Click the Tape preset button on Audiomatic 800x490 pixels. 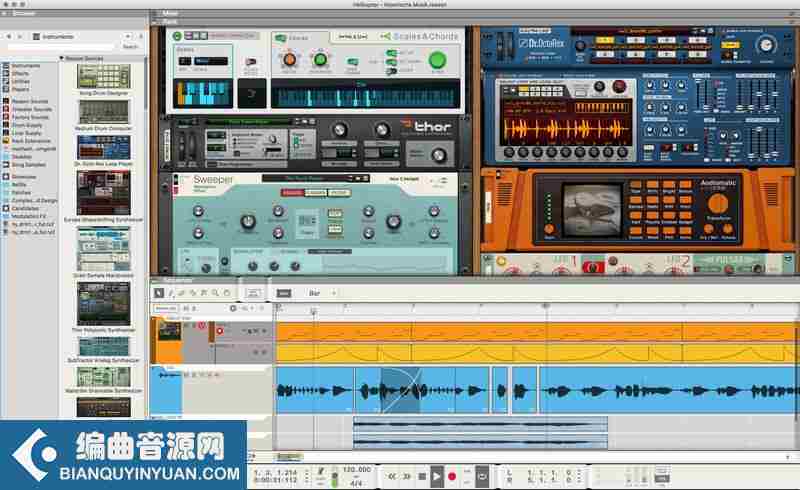pos(636,186)
